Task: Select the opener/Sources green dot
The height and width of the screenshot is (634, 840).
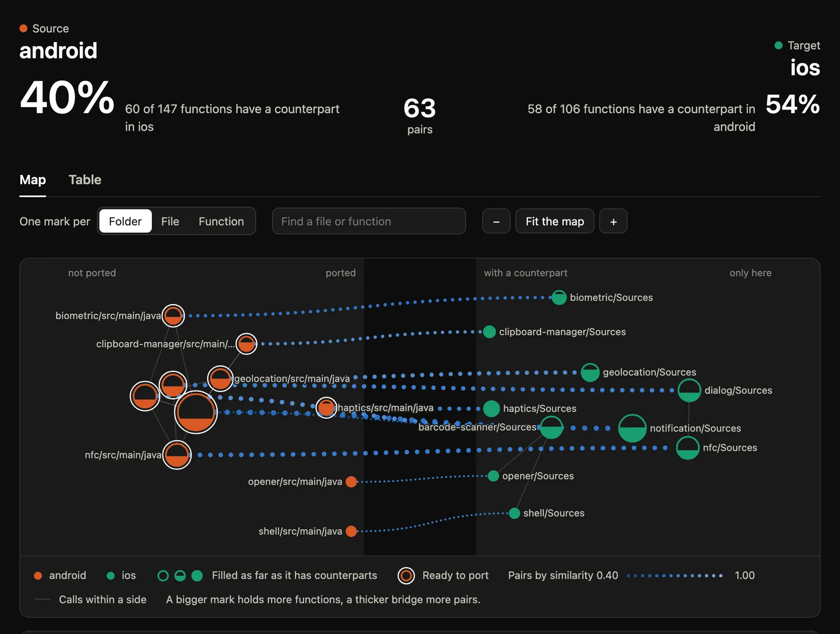Action: (493, 476)
